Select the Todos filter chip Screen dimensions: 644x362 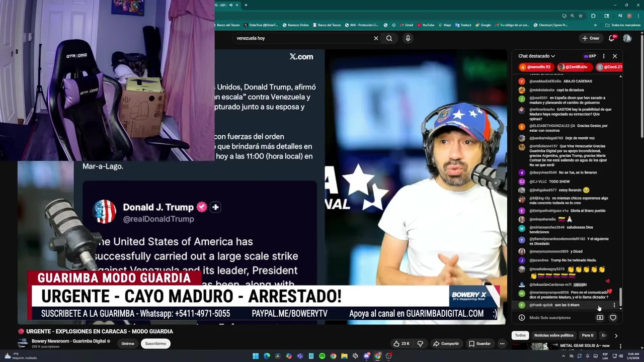tap(520, 335)
